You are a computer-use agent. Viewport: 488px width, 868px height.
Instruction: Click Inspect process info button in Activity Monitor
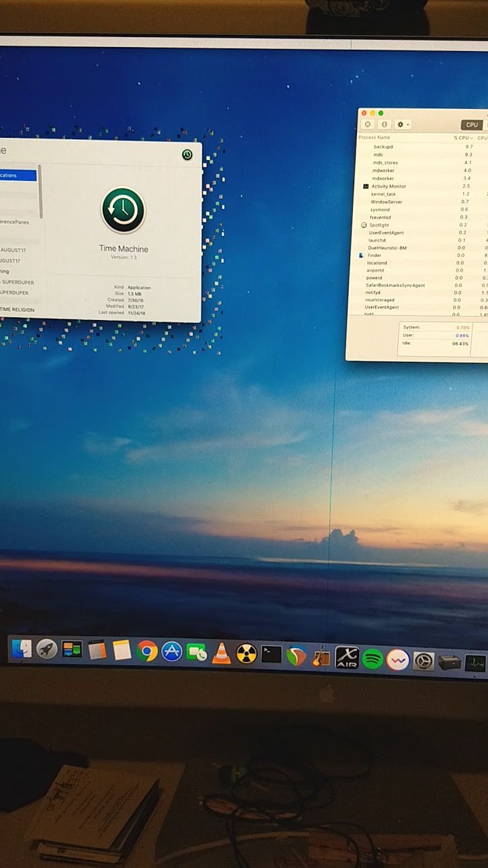385,124
